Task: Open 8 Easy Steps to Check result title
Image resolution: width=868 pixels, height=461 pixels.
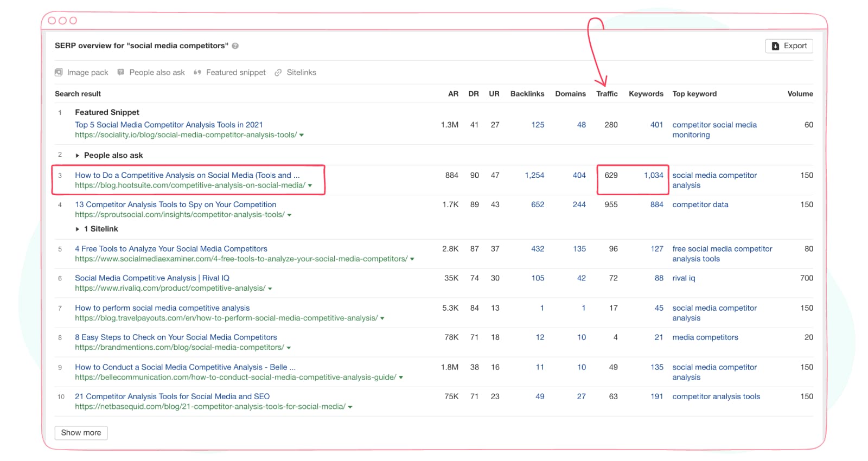Action: 176,337
